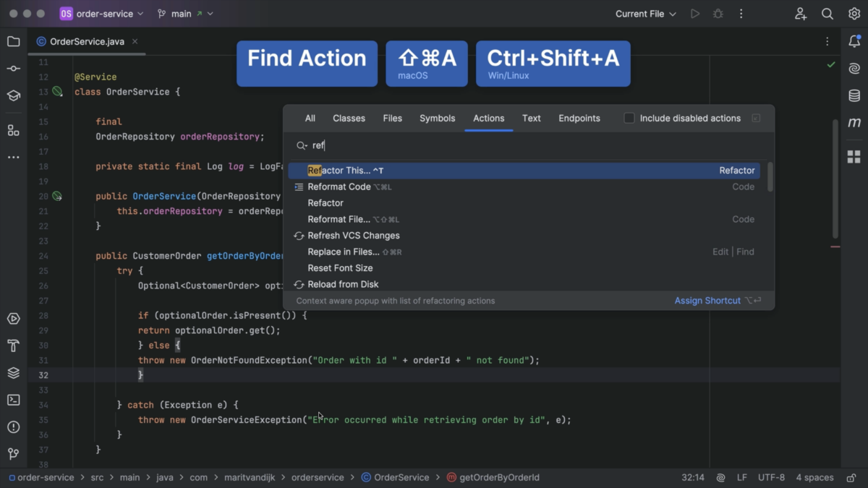Image resolution: width=868 pixels, height=488 pixels.
Task: Choose Reformat Code action
Action: (524, 187)
